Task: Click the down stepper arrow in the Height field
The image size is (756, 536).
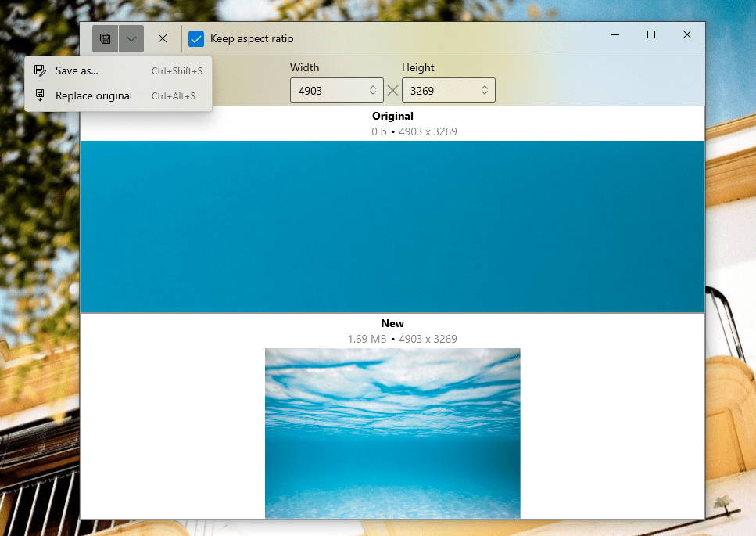Action: (x=485, y=93)
